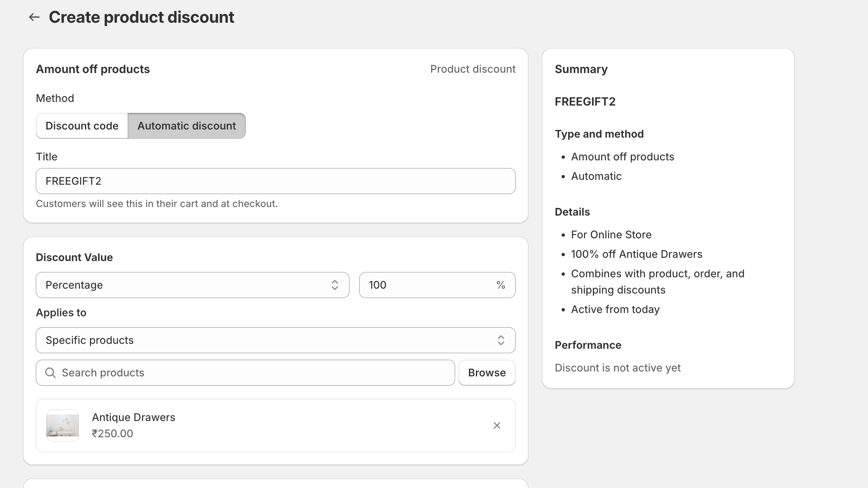
Task: Click the FREEGIFT2 title in Summary panel
Action: 585,101
